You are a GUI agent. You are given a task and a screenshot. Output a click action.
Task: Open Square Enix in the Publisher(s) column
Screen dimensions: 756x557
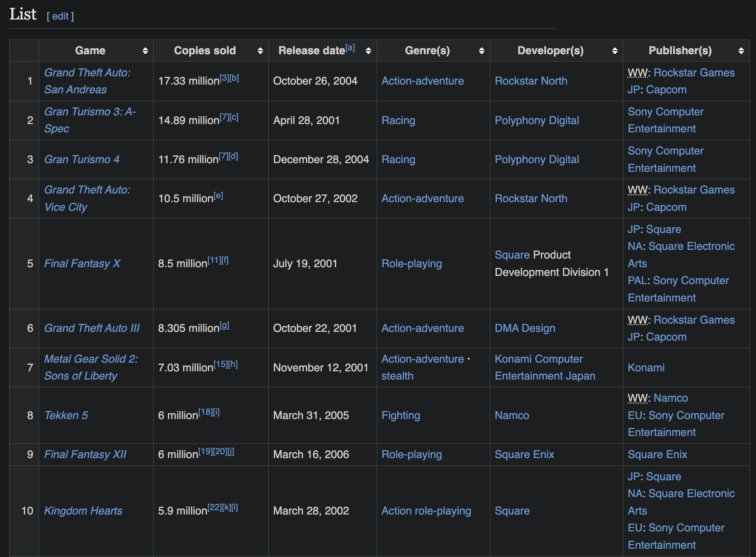pos(657,454)
